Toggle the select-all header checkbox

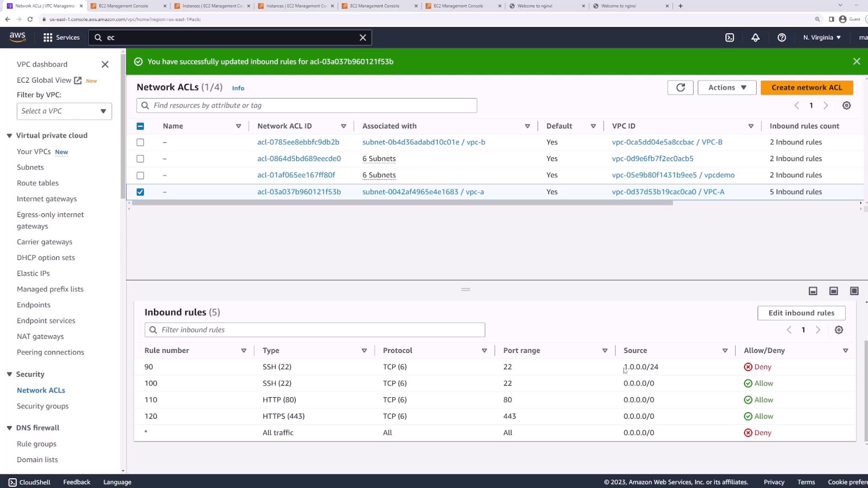pos(140,126)
